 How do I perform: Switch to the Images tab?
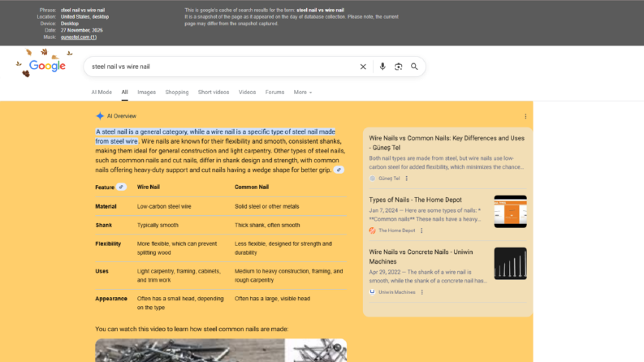pyautogui.click(x=147, y=93)
